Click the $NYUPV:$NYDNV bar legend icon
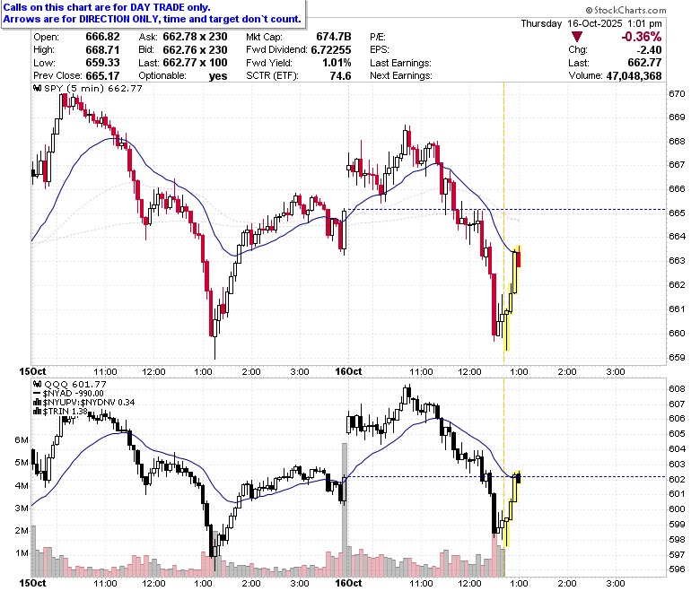The height and width of the screenshot is (591, 700). (38, 403)
